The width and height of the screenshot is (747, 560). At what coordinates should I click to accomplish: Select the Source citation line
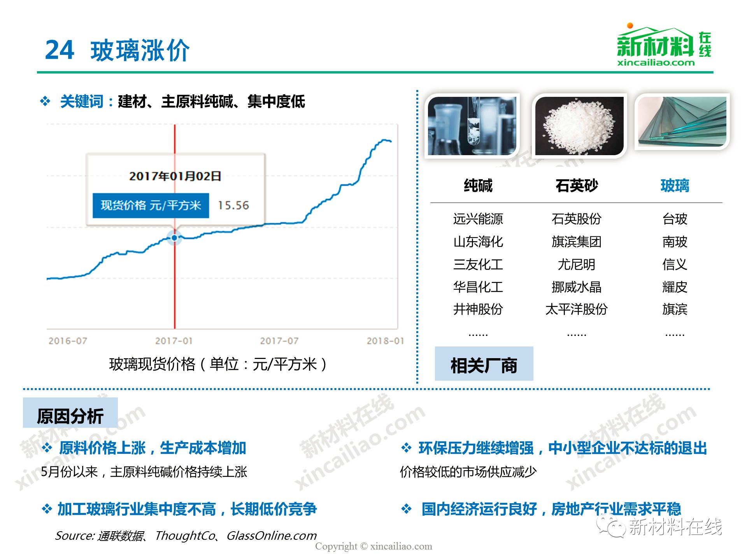point(186,536)
